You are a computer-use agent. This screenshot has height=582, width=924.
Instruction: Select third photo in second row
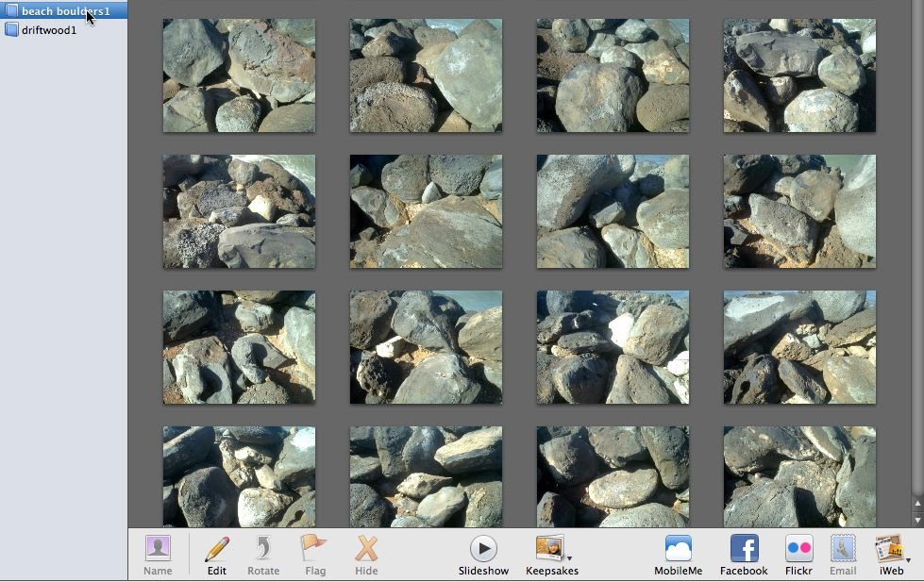point(613,211)
